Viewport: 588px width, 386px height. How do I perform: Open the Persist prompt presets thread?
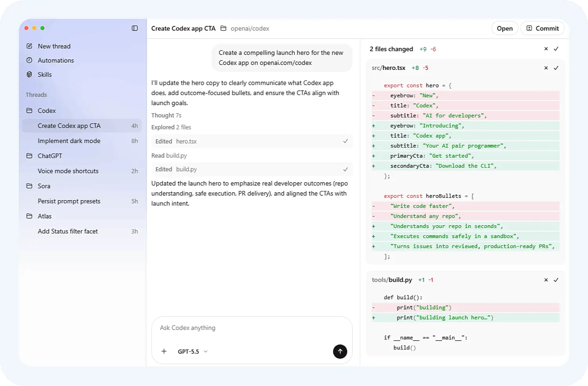coord(82,201)
